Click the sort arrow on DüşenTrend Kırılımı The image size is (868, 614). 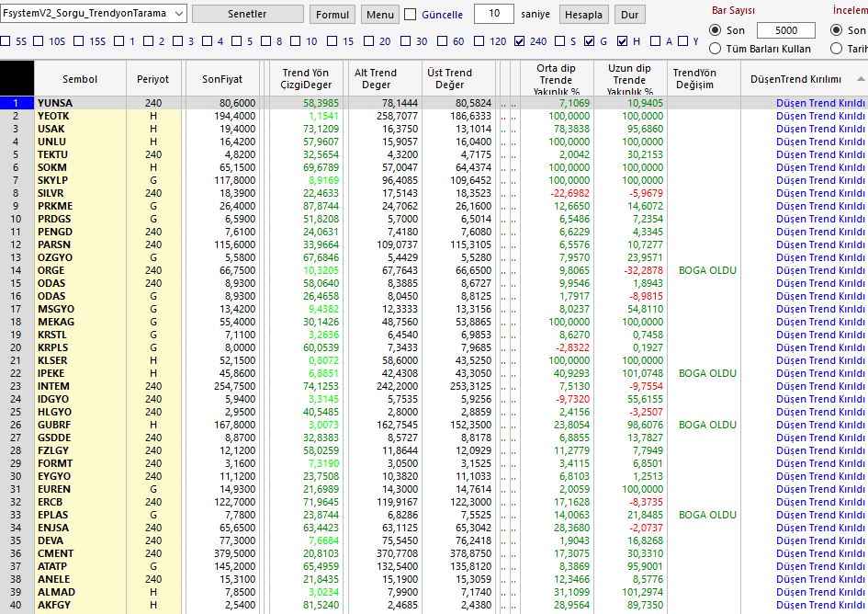click(x=861, y=79)
